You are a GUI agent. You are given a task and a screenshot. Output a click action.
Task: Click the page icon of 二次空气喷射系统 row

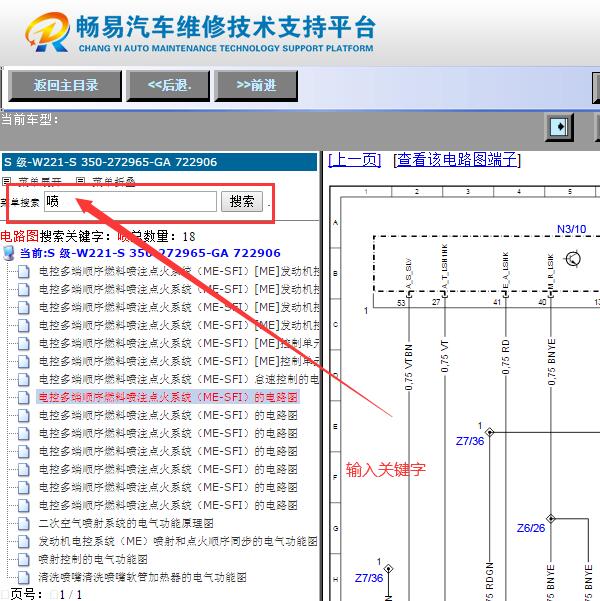coord(23,524)
